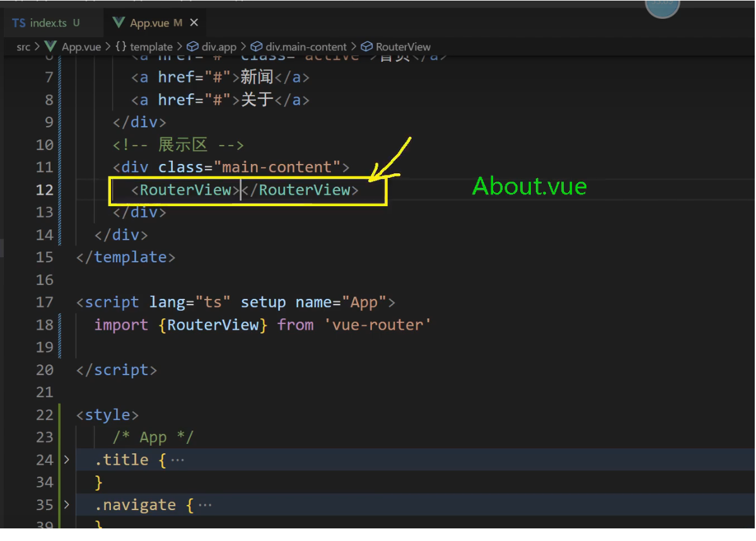Screen dimensions: 756x541
Task: Select line number 12 in gutter
Action: tap(44, 190)
